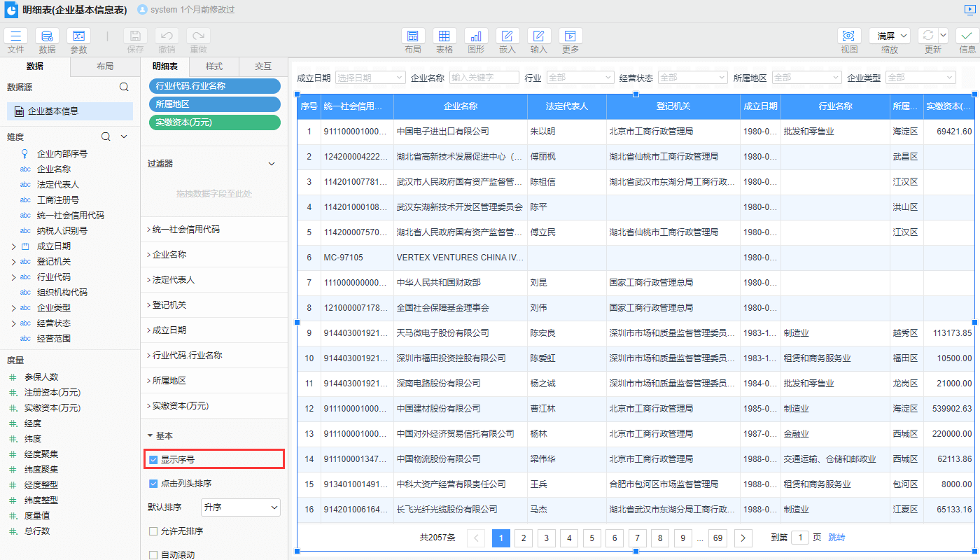Switch to the 交互 tab
980x560 pixels.
click(262, 66)
